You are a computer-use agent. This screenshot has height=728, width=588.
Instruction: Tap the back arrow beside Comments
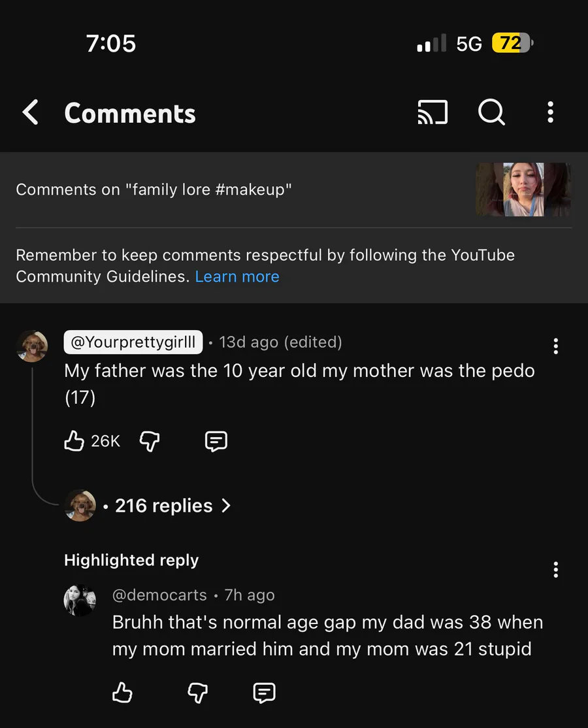click(x=31, y=112)
